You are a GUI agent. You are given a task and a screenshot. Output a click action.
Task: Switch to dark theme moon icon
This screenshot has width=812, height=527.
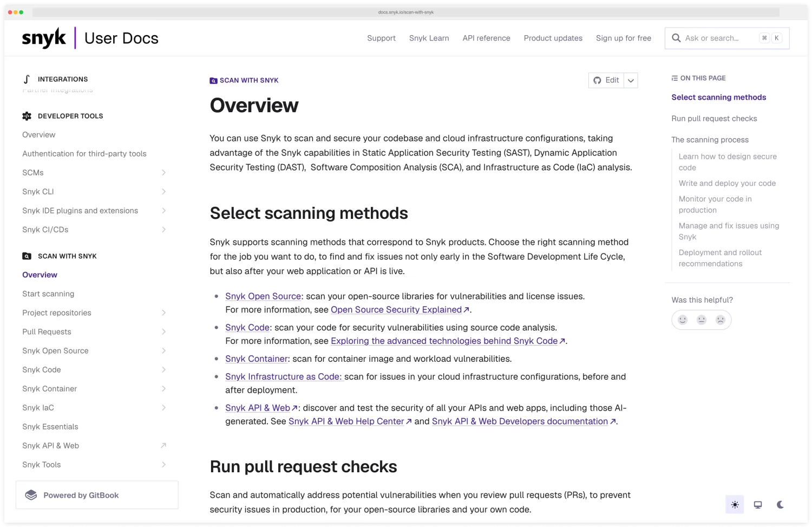click(780, 504)
